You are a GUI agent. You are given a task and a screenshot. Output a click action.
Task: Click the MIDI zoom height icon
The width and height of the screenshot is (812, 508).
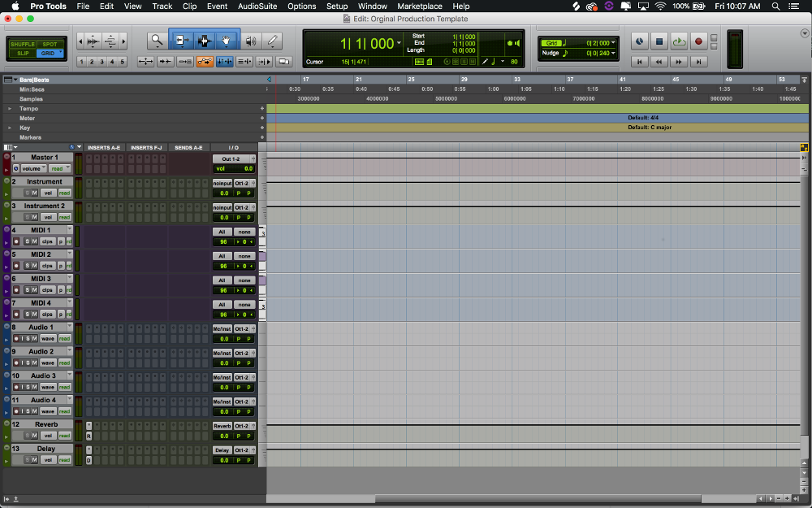tap(110, 41)
